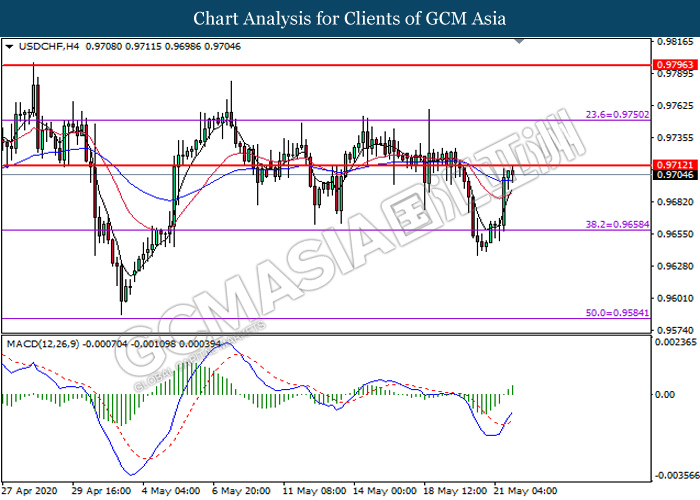Click the 0.96010 price scale value

pyautogui.click(x=675, y=298)
